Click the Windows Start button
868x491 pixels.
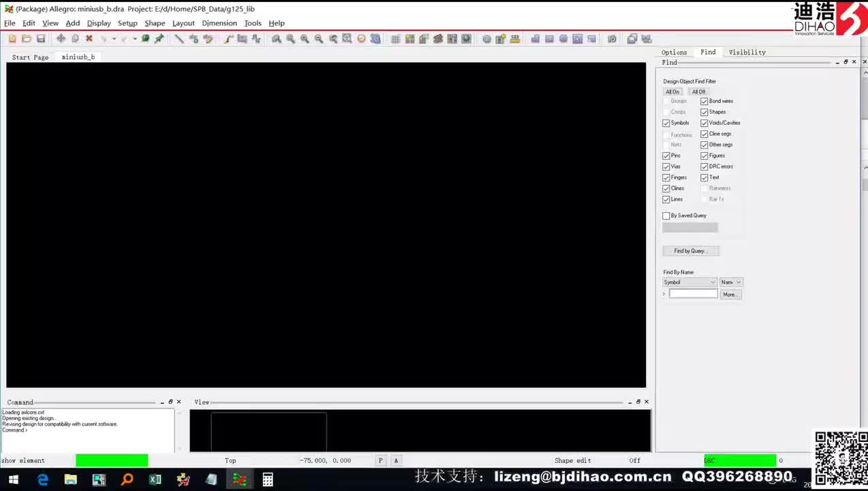(13, 479)
